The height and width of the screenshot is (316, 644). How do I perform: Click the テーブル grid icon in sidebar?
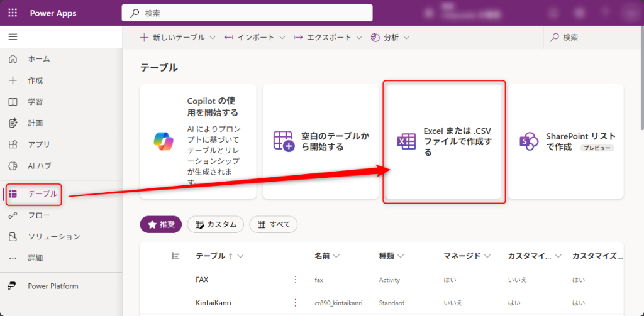pyautogui.click(x=13, y=194)
